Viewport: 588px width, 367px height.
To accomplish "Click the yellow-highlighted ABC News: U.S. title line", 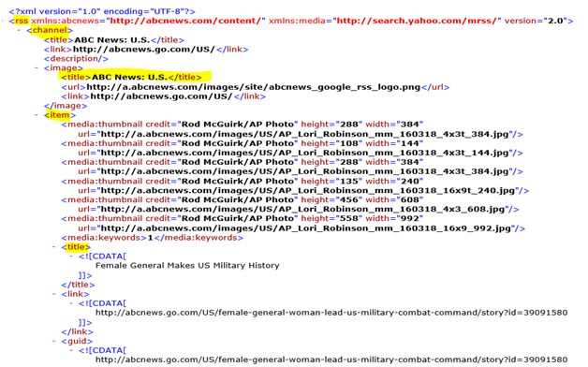I will pyautogui.click(x=132, y=77).
